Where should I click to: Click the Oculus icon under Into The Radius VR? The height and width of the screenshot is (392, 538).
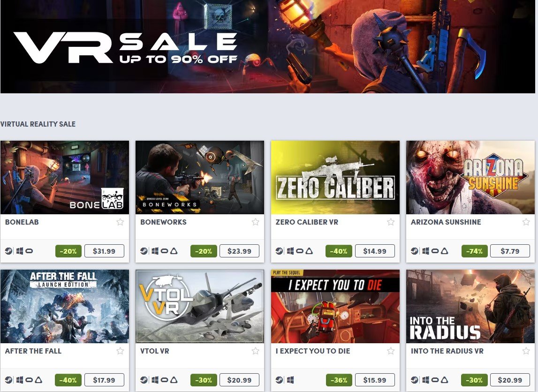[435, 380]
